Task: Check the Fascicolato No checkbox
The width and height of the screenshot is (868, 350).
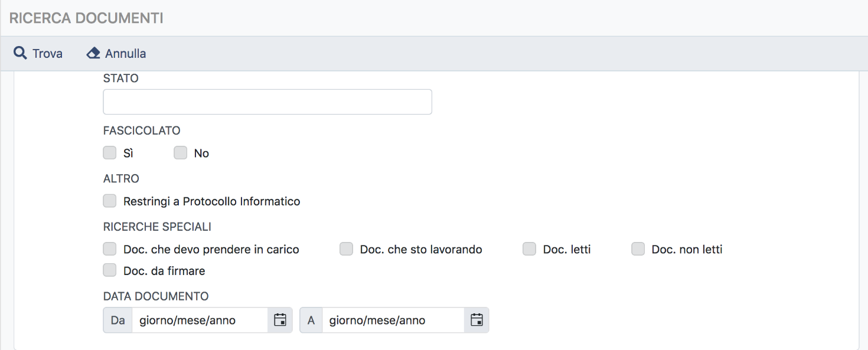Action: (181, 153)
